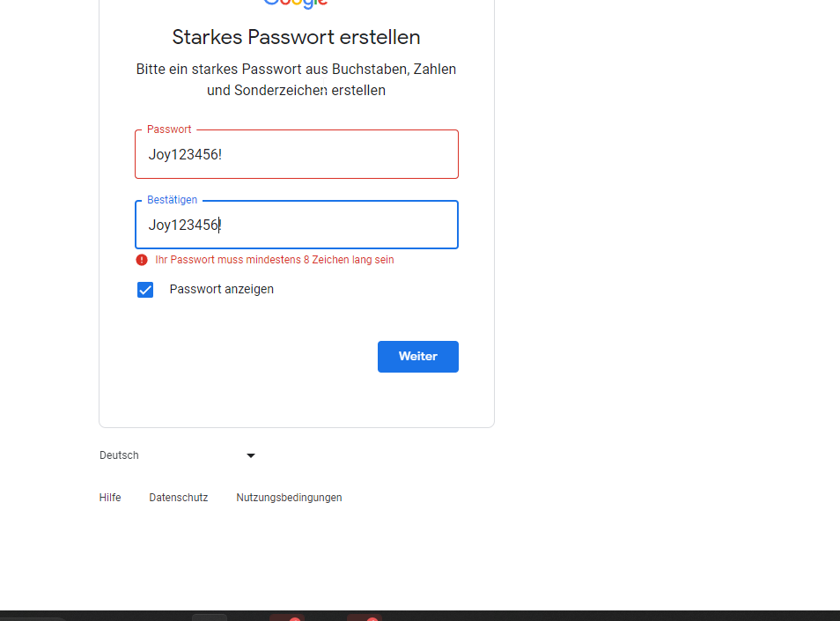Open the Datenschutz link
This screenshot has width=840, height=621.
click(x=179, y=498)
